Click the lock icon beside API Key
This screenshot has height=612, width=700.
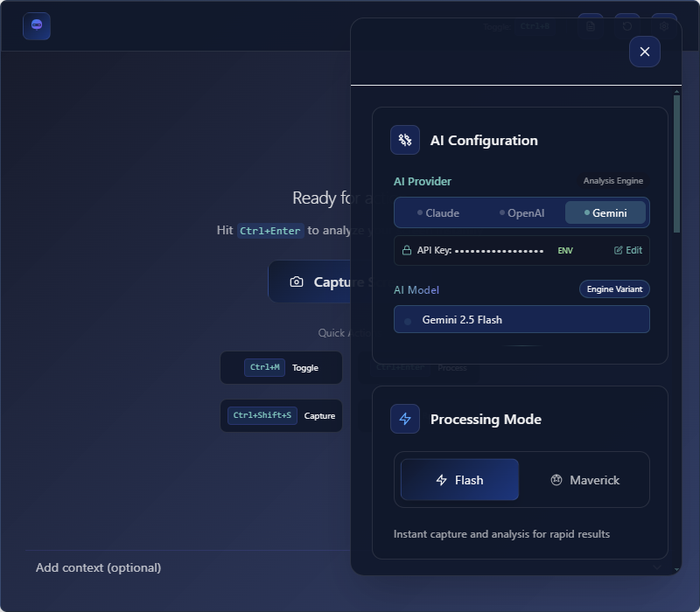[x=406, y=250]
